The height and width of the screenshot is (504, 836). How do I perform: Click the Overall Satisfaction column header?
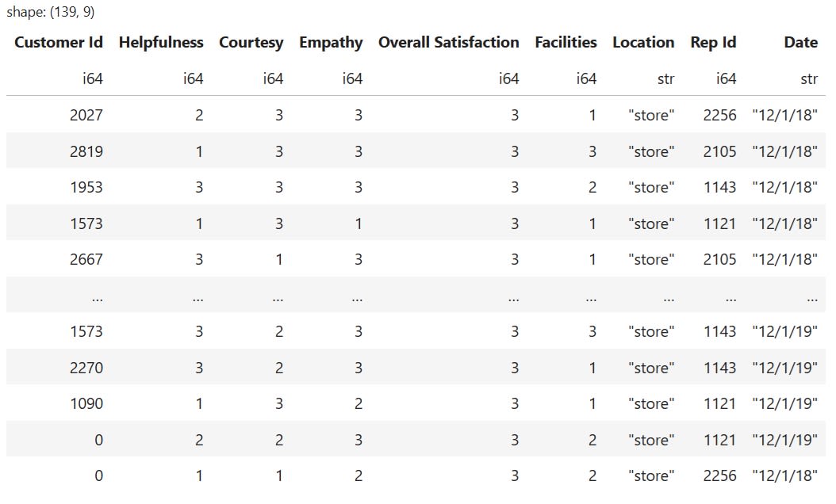[x=448, y=43]
